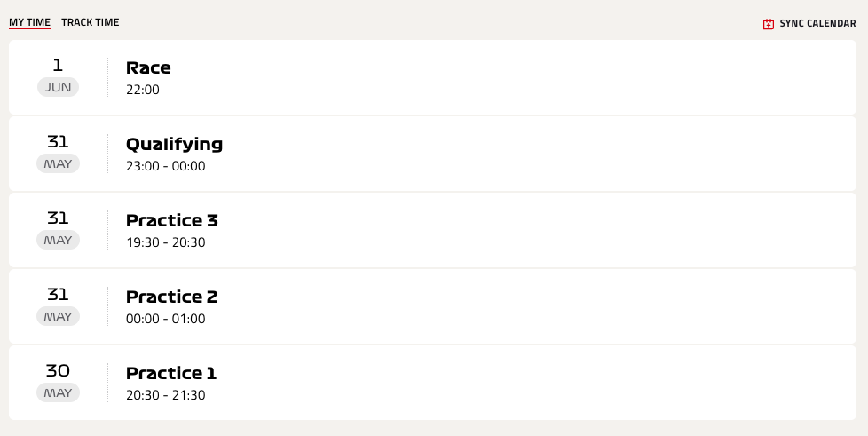Click the 23:00 - 00:00 qualifying time

tap(165, 166)
